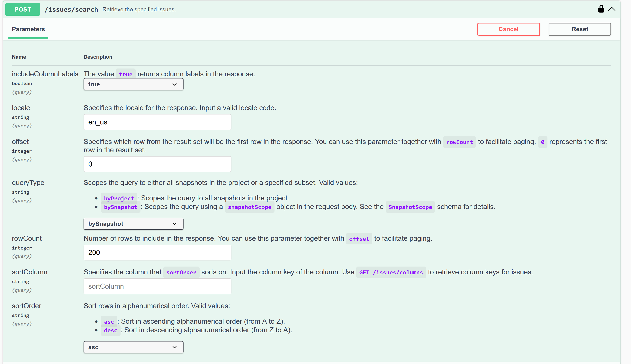Click the locale input field
631x364 pixels.
pos(158,122)
